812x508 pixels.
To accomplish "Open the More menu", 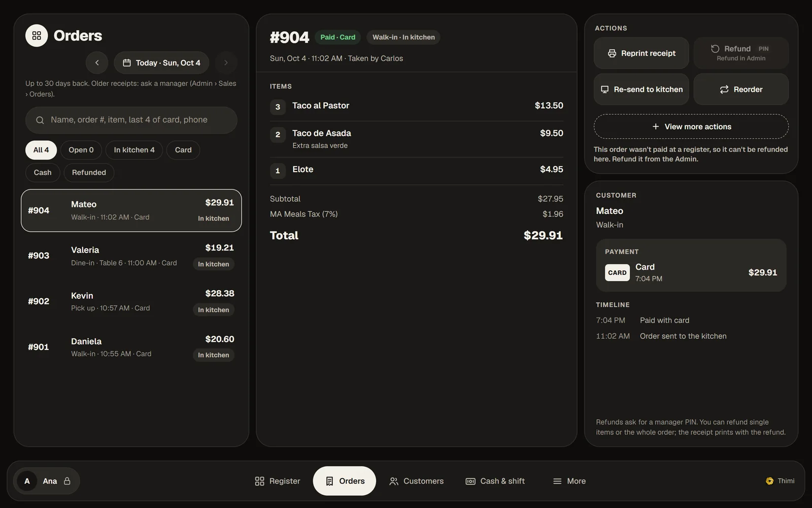I will [x=569, y=481].
